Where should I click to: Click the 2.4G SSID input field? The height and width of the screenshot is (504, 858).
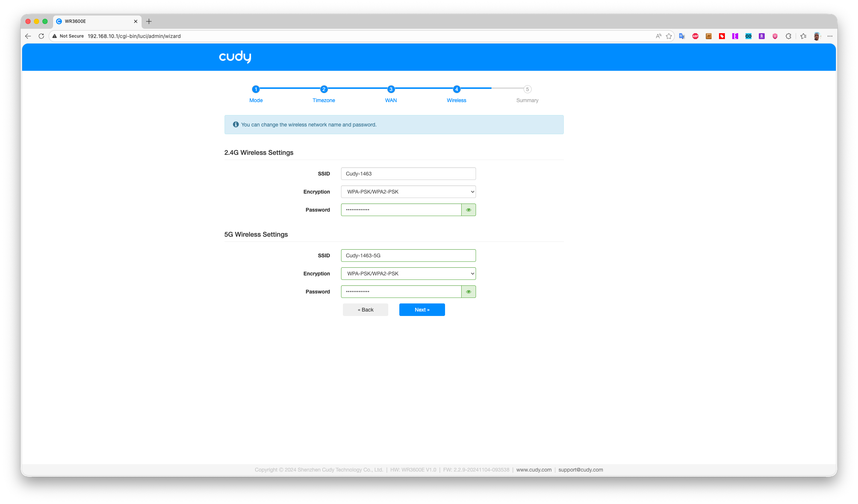[408, 174]
